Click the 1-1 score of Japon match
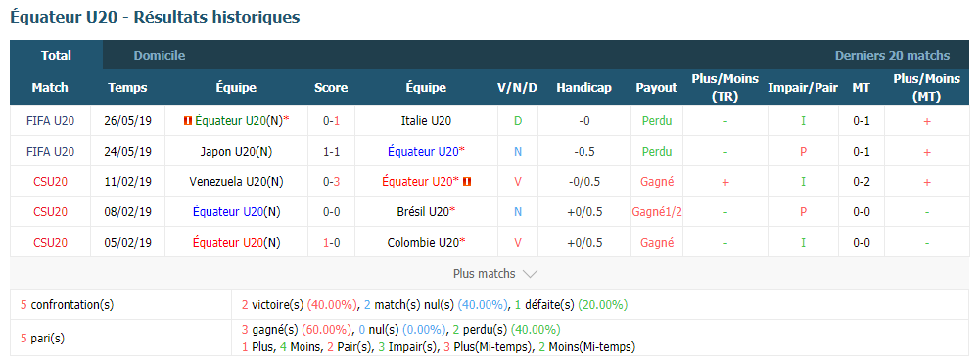Viewport: 980px width, 364px height. pyautogui.click(x=331, y=151)
